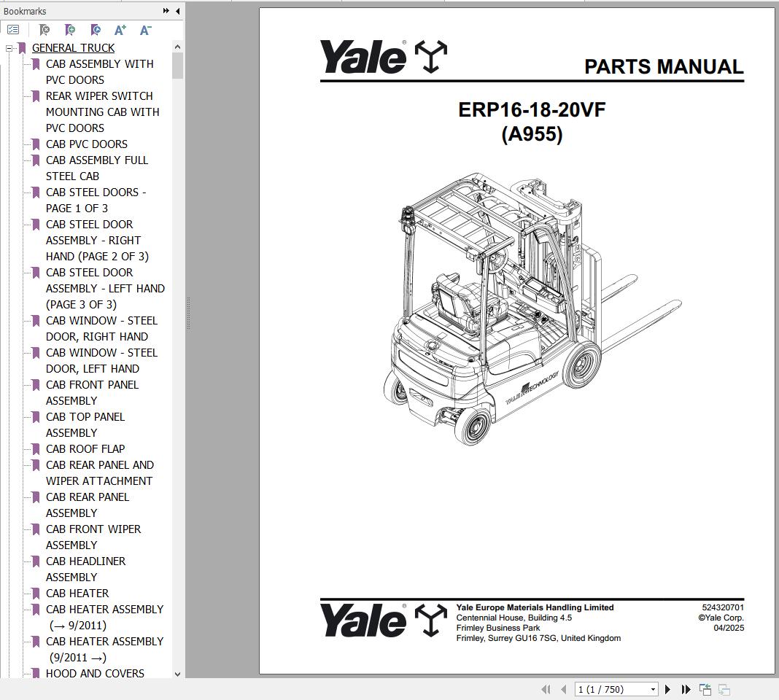Click the next view icon
Image resolution: width=779 pixels, height=700 pixels.
tap(723, 689)
